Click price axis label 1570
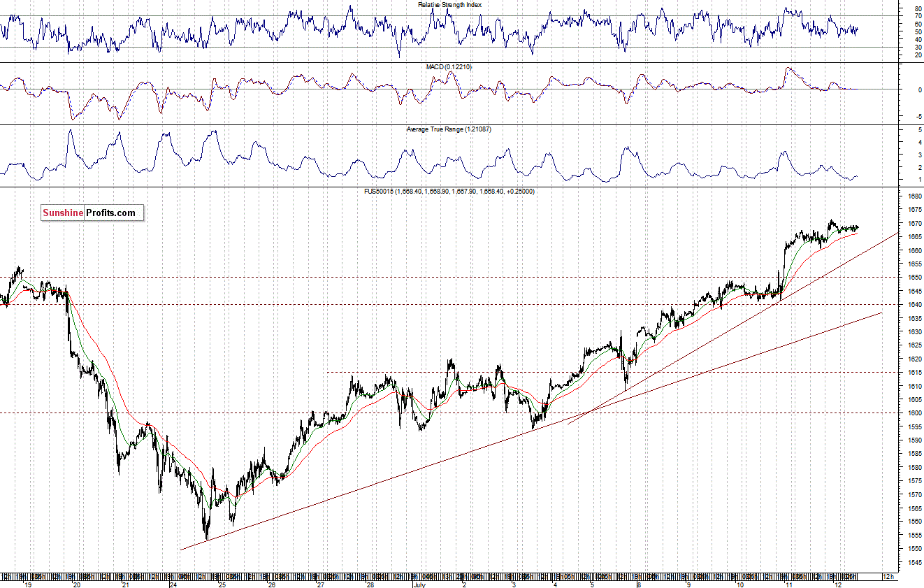 tap(914, 495)
